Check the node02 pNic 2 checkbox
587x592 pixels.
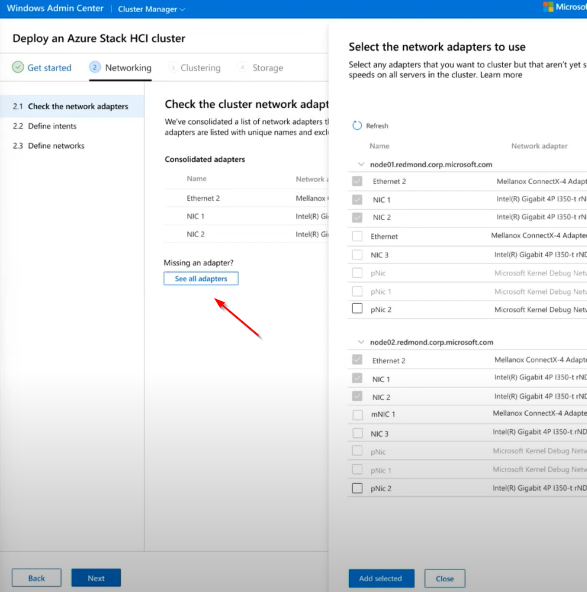(357, 488)
